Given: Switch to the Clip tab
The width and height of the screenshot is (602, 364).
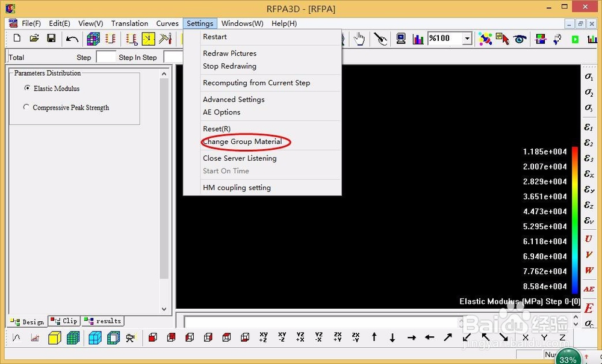Looking at the screenshot, I should tap(64, 321).
